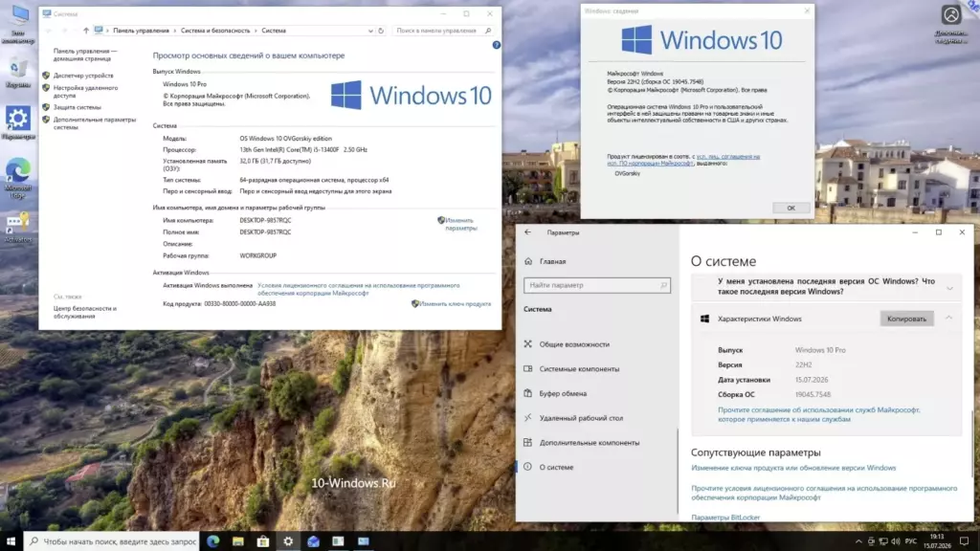Open Буфер обмена settings page
The height and width of the screenshot is (551, 980).
[x=563, y=393]
